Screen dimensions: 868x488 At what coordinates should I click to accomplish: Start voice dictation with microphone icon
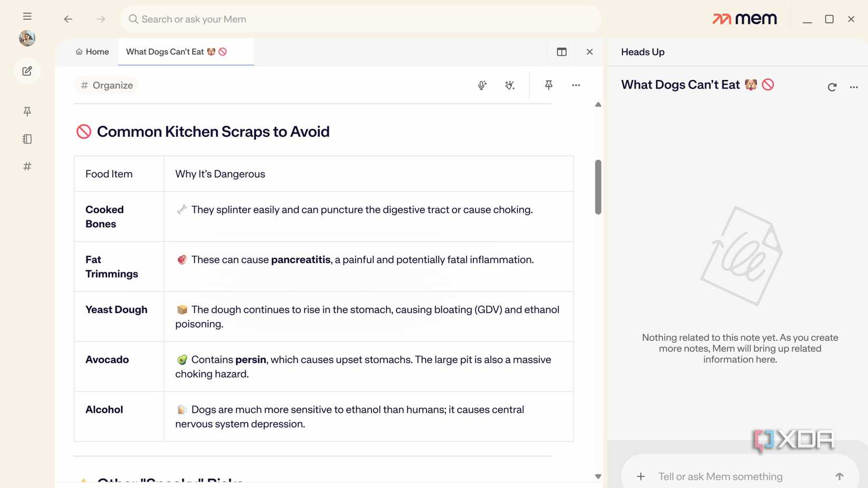(482, 85)
